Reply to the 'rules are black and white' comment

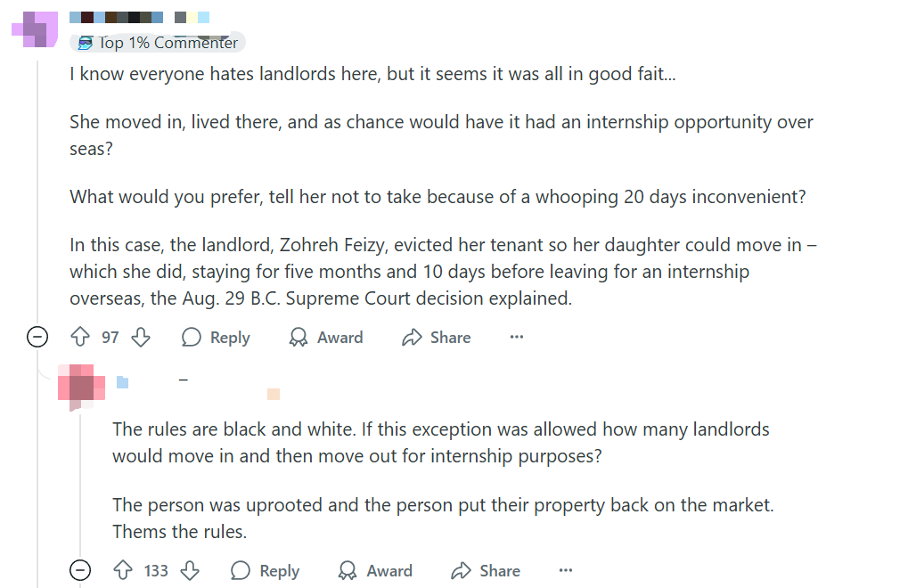pos(265,571)
